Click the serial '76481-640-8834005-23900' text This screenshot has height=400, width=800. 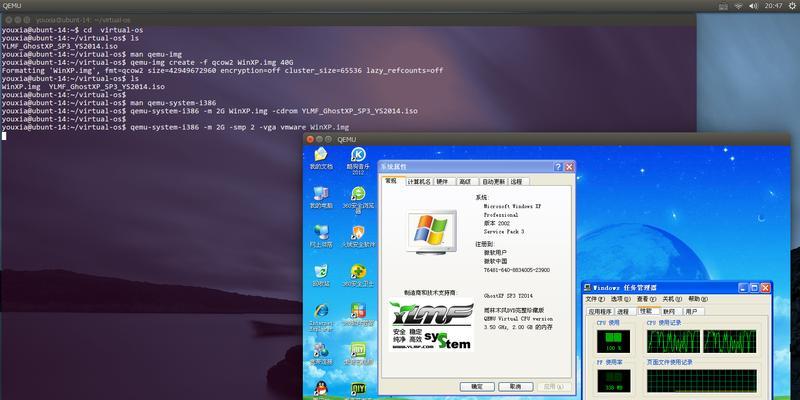click(x=516, y=270)
